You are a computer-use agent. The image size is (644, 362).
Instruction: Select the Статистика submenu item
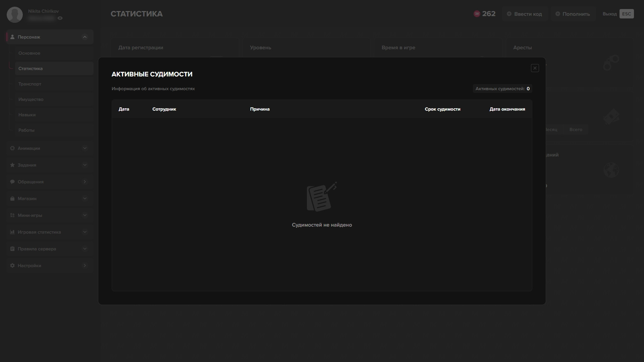tap(54, 68)
